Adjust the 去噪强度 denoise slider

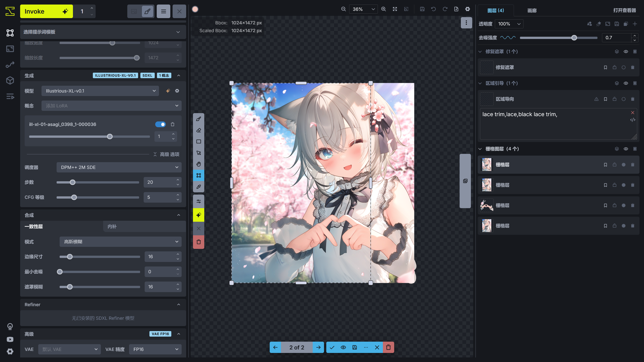tap(574, 38)
